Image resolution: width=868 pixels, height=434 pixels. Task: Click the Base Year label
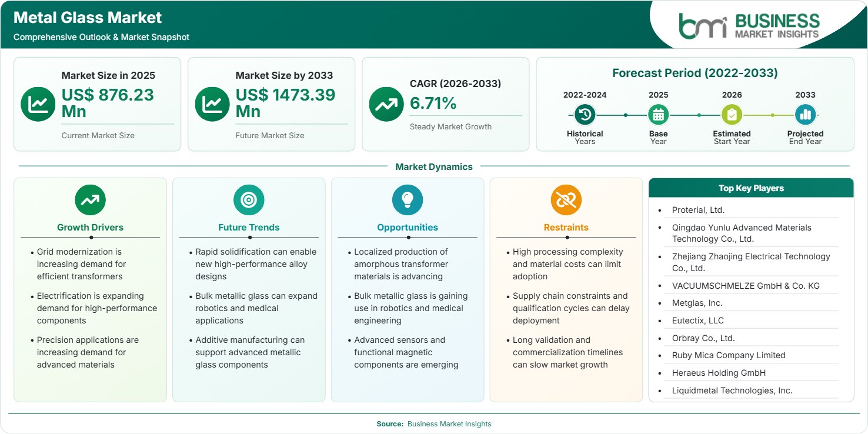(x=658, y=138)
